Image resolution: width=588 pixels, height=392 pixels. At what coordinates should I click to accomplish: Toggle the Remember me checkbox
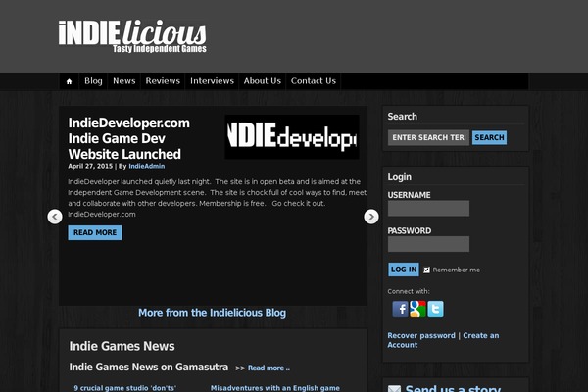point(426,269)
